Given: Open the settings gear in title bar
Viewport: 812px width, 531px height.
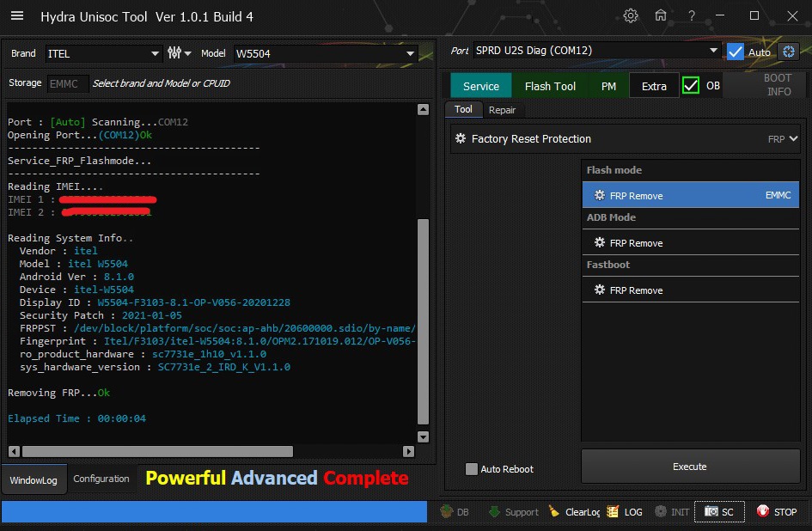Looking at the screenshot, I should tap(630, 16).
